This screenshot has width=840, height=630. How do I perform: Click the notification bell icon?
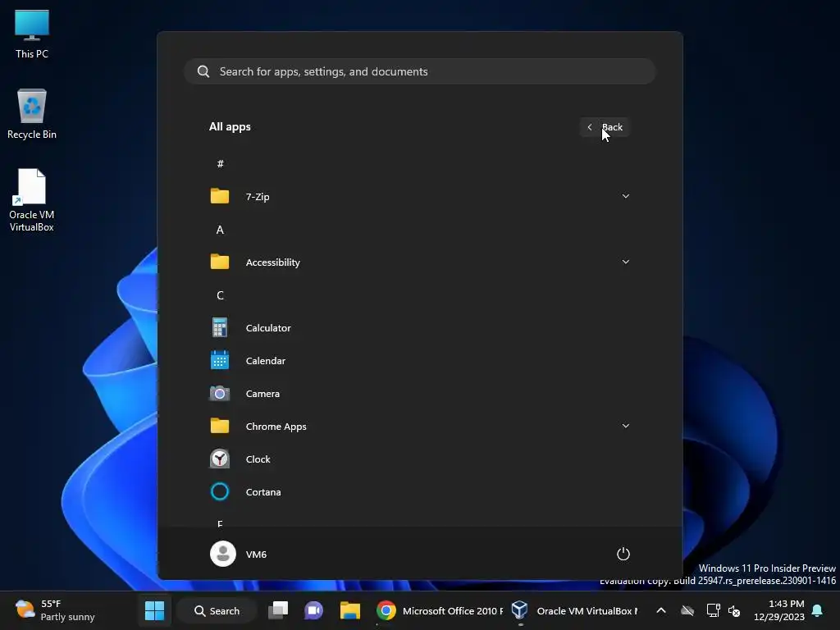click(818, 610)
